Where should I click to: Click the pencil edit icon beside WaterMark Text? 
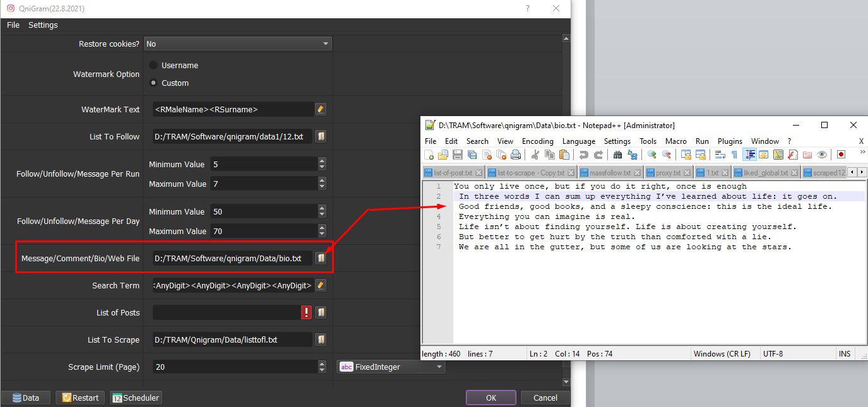tap(321, 109)
